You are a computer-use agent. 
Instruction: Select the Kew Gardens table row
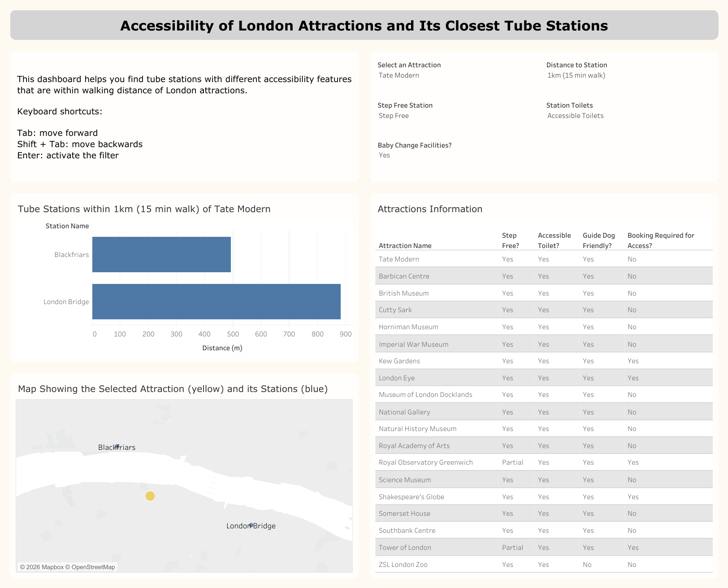pos(399,361)
